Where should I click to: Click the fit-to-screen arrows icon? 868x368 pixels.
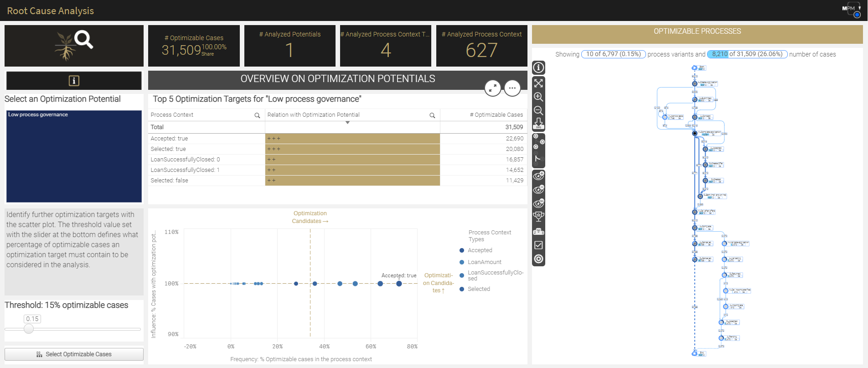pos(538,83)
